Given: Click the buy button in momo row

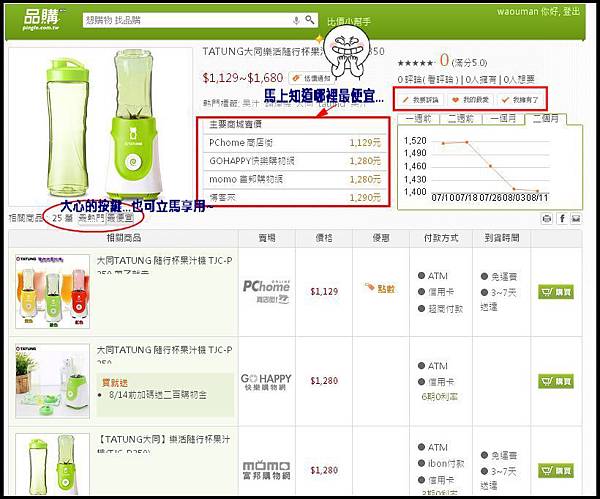Looking at the screenshot, I should [556, 471].
